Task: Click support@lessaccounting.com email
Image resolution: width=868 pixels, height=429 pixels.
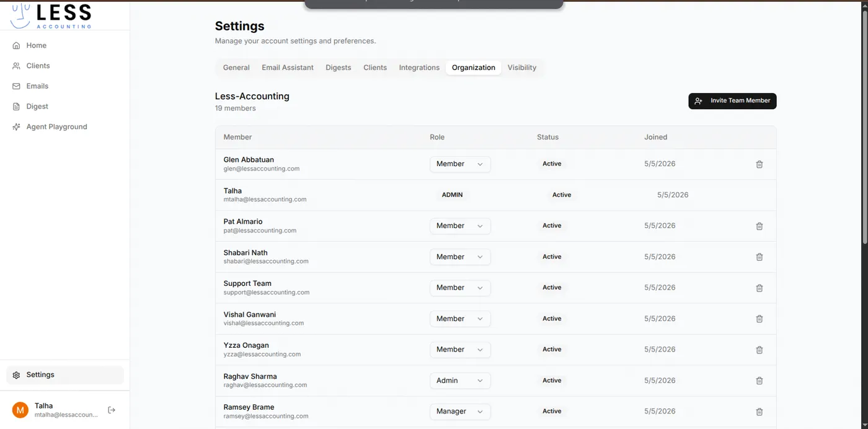Action: click(267, 293)
